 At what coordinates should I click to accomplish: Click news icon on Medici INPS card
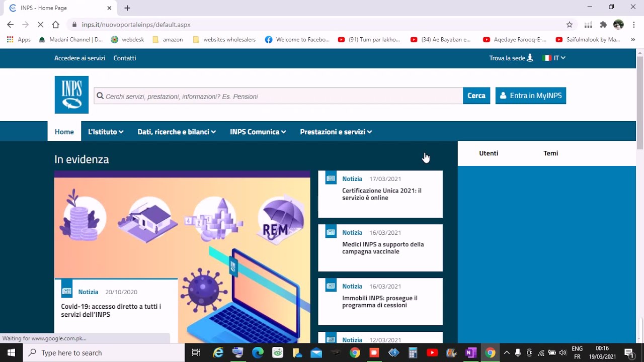point(331,232)
